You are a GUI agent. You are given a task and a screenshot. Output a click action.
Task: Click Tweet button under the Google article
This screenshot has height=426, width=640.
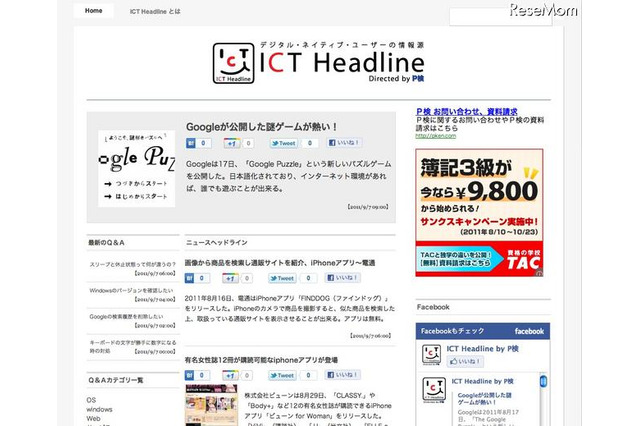[x=283, y=143]
